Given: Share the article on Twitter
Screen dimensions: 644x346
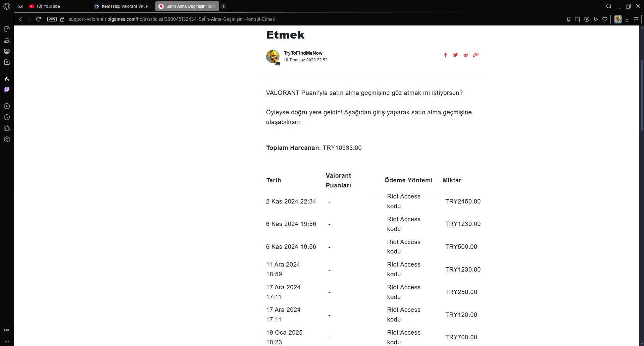Looking at the screenshot, I should [455, 55].
